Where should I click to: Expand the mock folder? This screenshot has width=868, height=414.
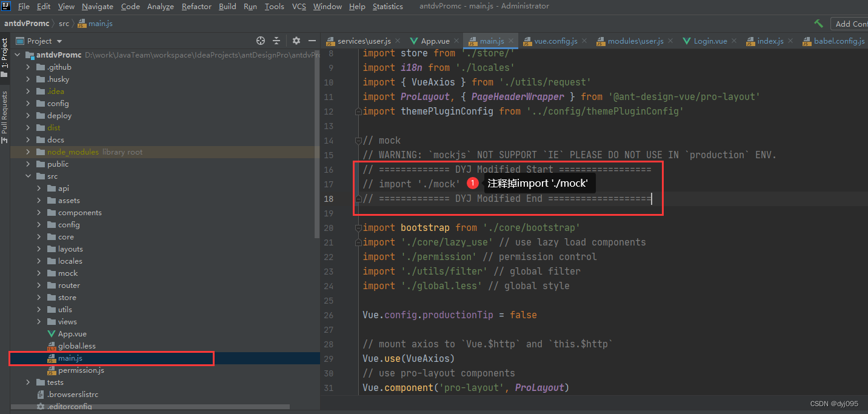[39, 273]
